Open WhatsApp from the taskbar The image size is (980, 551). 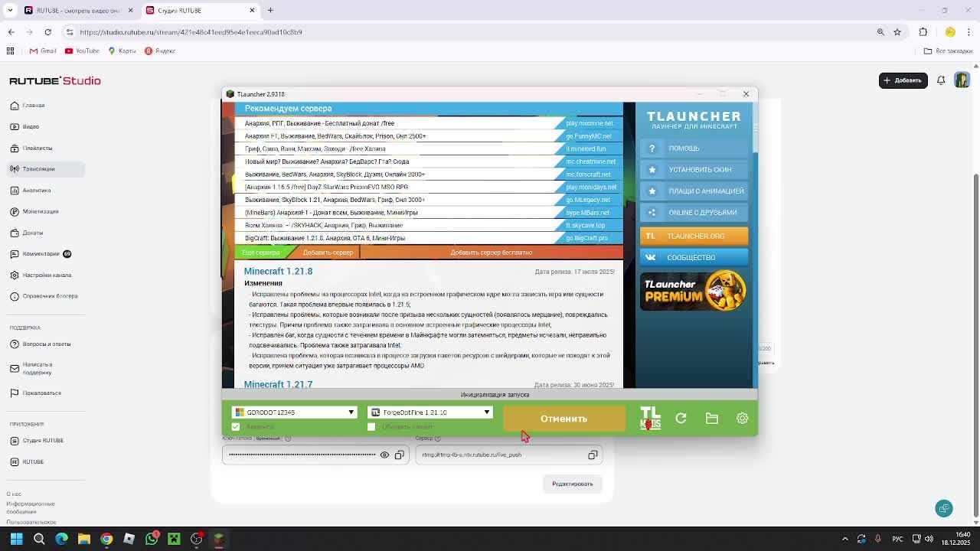(152, 539)
